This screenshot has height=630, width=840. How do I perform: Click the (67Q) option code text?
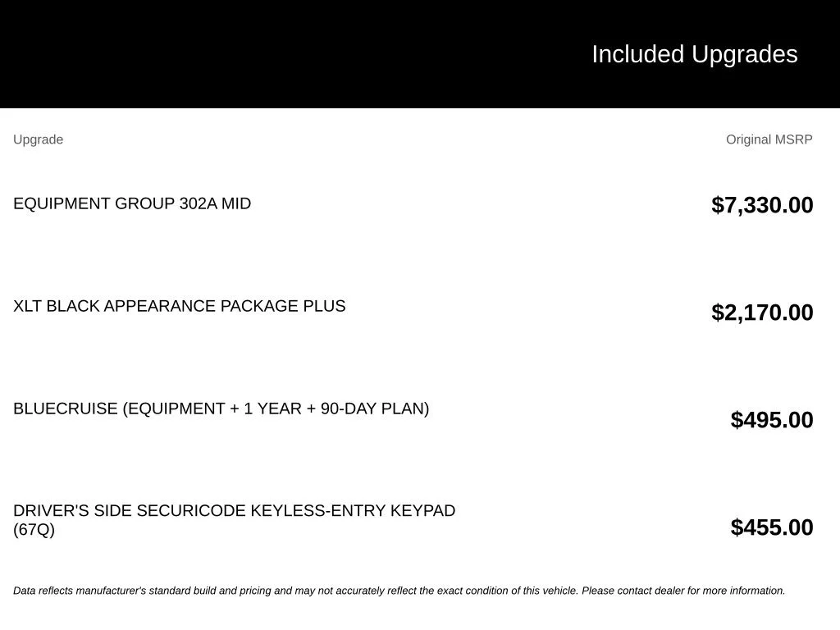34,530
